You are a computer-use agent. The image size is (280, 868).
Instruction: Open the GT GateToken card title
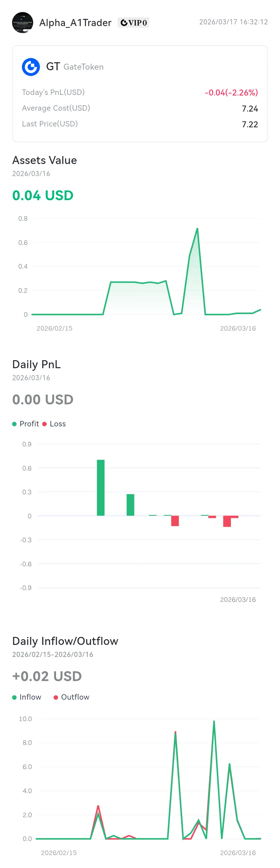[x=75, y=67]
